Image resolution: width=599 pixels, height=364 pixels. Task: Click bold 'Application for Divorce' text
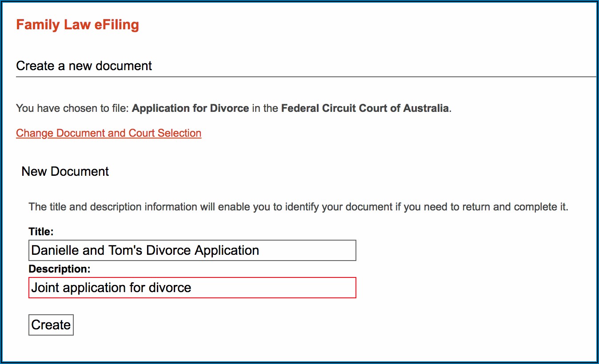[190, 108]
